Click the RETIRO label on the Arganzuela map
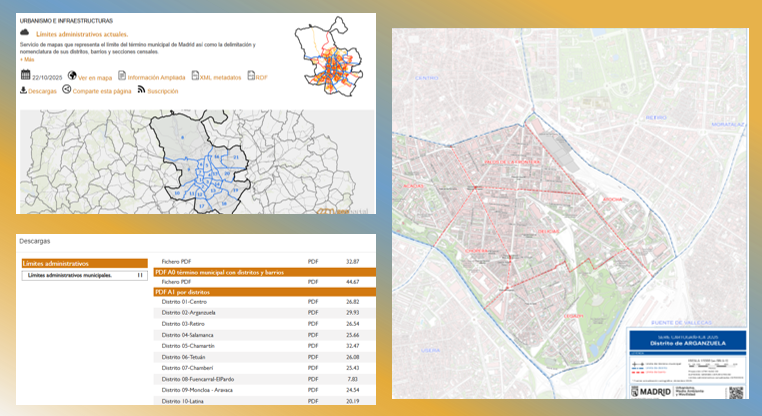This screenshot has width=762, height=416. pos(656,118)
